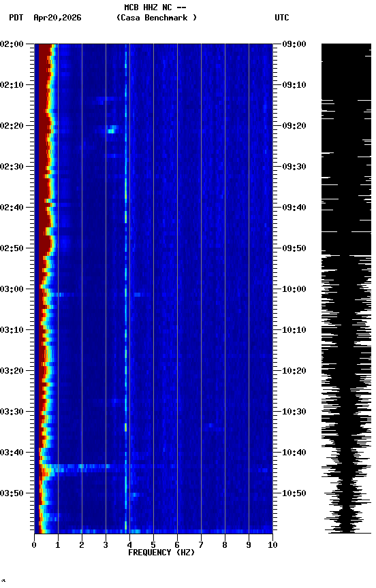Click frequency axis tick label 2
The image size is (376, 588).
pos(82,545)
